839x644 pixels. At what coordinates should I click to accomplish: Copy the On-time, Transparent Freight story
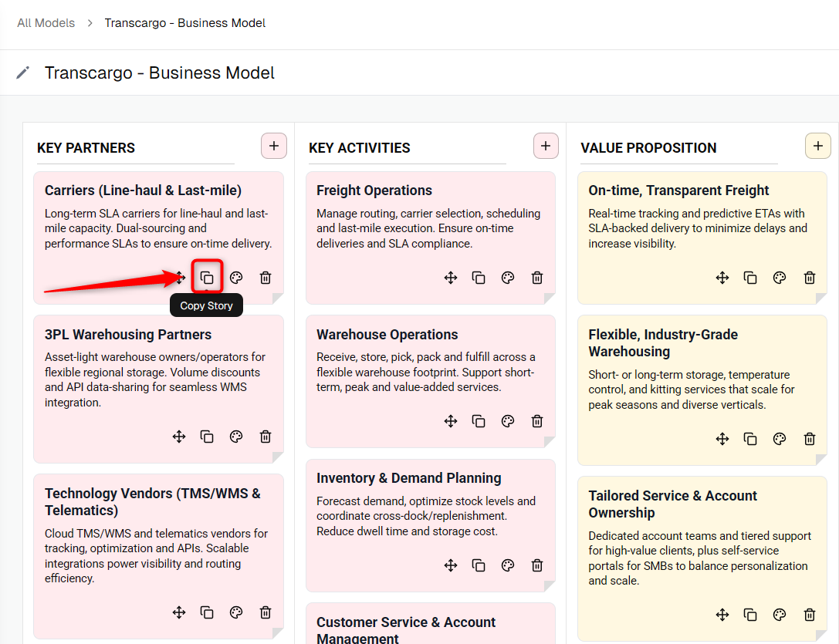tap(751, 278)
